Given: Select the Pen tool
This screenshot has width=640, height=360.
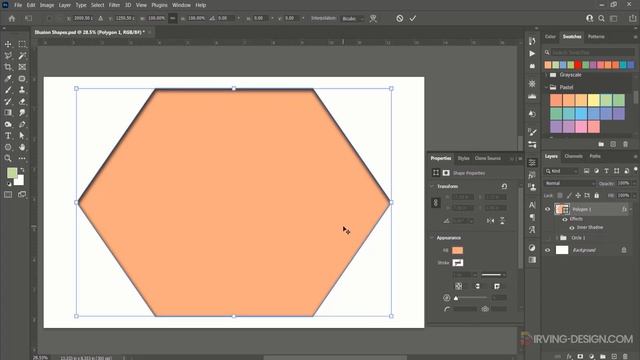Looking at the screenshot, I should (x=22, y=124).
